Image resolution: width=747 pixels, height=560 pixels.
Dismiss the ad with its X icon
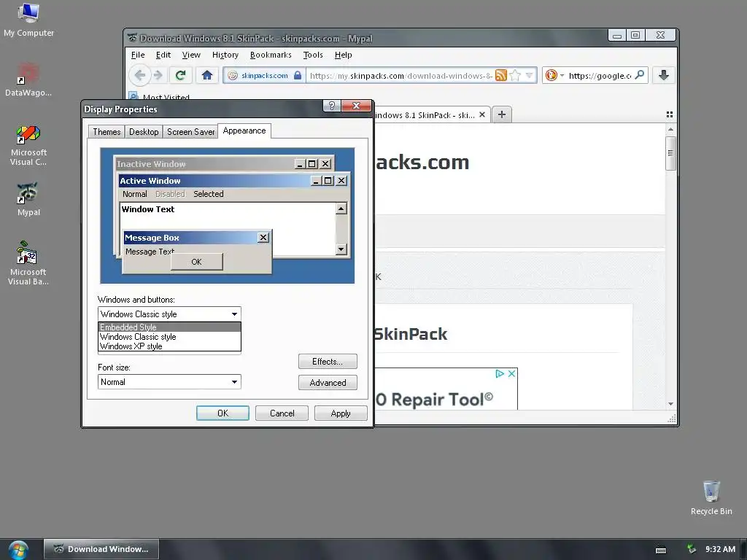point(511,374)
